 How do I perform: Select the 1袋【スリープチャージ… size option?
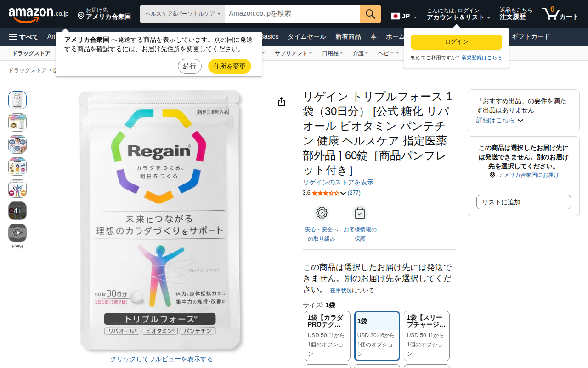click(x=427, y=336)
